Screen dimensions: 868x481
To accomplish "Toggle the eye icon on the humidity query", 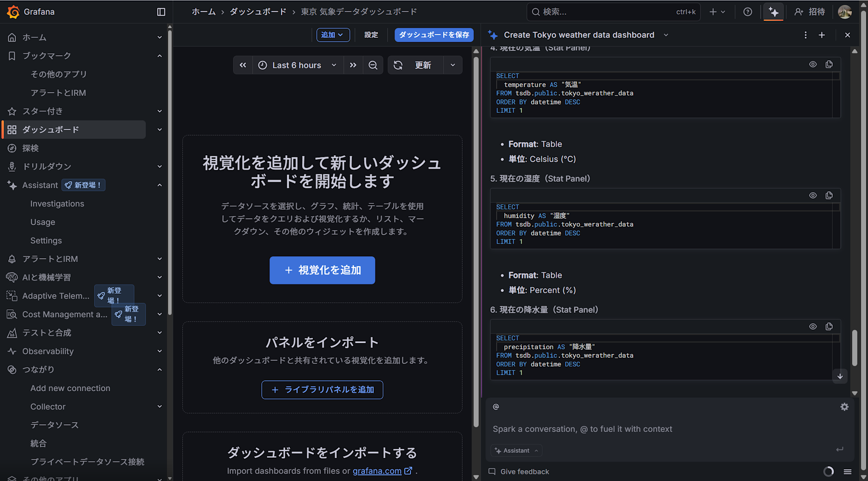I will [812, 195].
